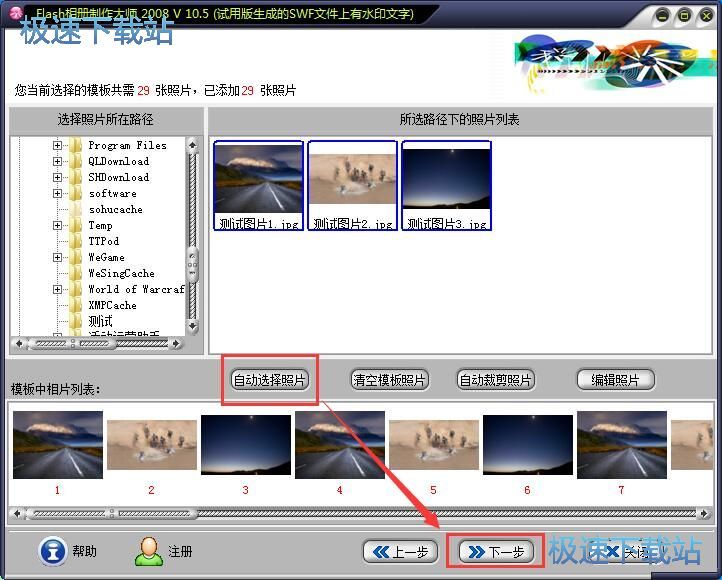Click folder tree scroll right arrow

tap(176, 343)
